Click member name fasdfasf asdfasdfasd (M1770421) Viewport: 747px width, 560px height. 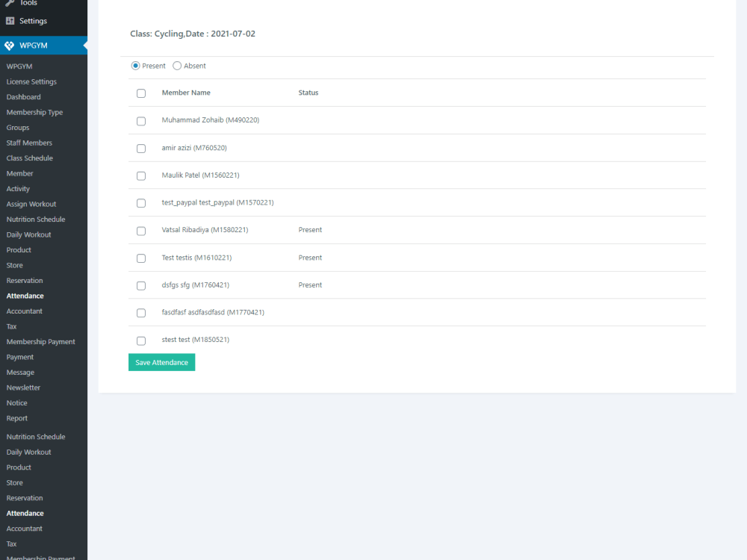[212, 312]
